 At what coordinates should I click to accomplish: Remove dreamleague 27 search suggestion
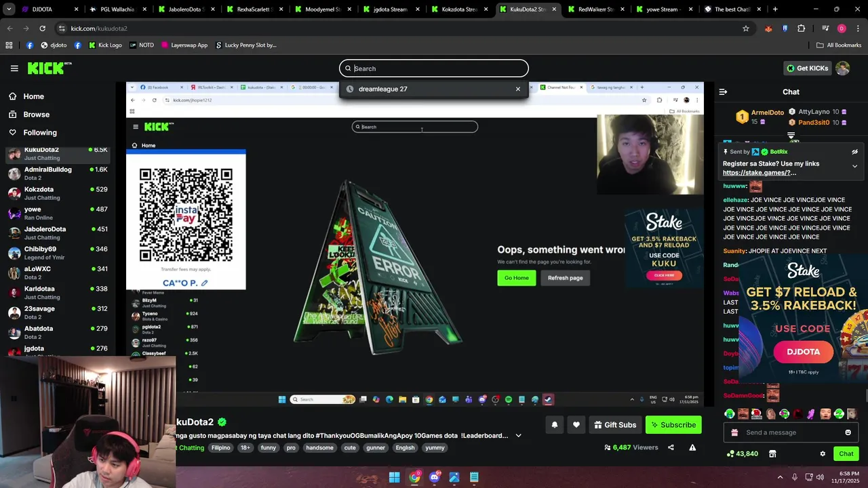click(x=518, y=89)
